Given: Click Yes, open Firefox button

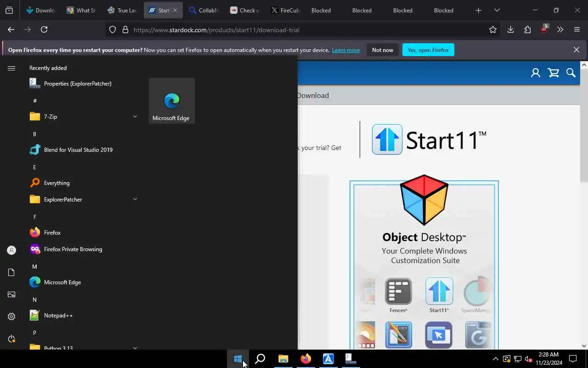Looking at the screenshot, I should point(428,50).
